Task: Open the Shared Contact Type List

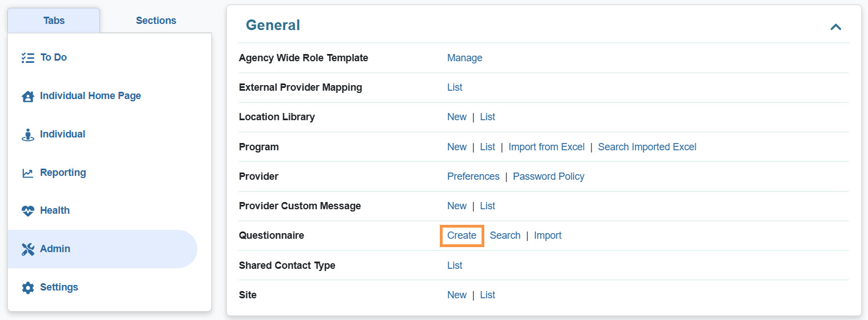Action: pos(454,265)
